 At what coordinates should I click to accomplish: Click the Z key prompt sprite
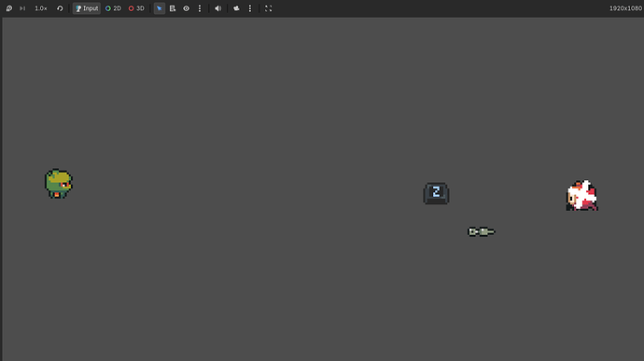436,193
